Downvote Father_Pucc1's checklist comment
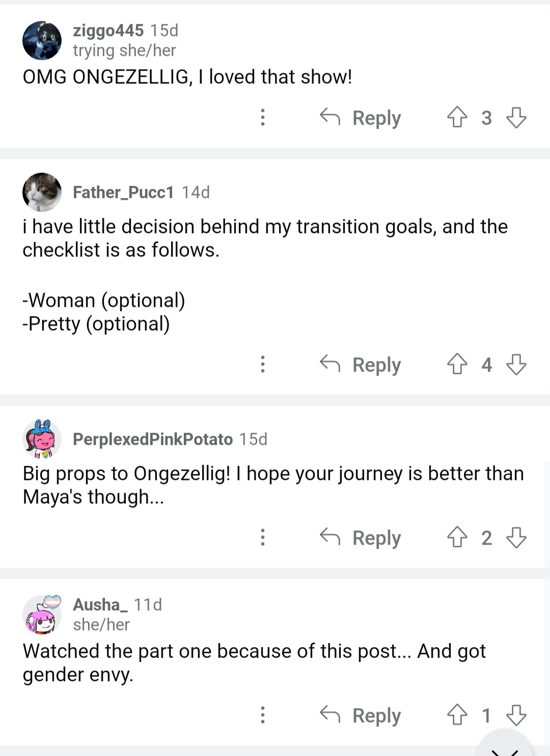This screenshot has width=550, height=756. 516,365
